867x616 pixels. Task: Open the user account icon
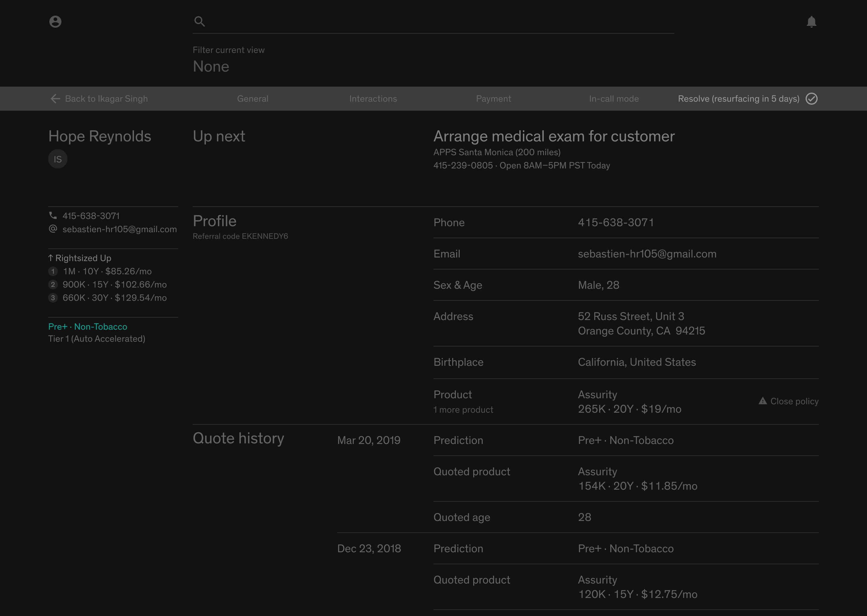pos(55,22)
